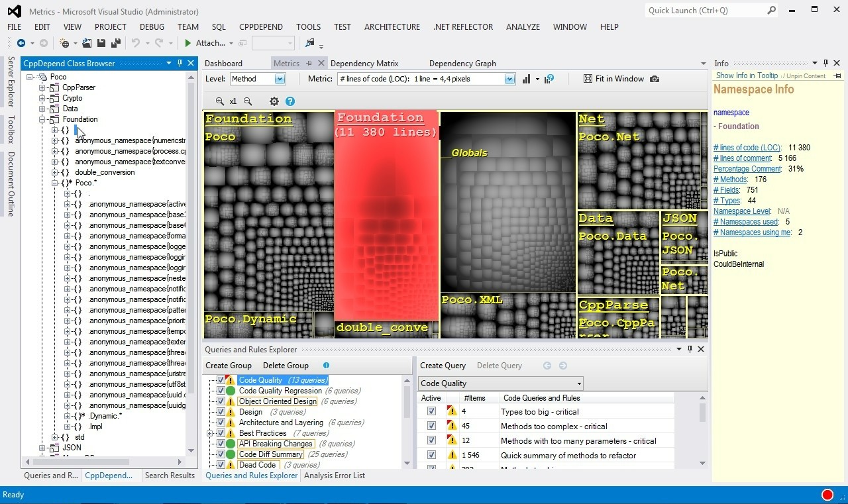Toggle the Object Oriented Design checkbox

coord(221,401)
